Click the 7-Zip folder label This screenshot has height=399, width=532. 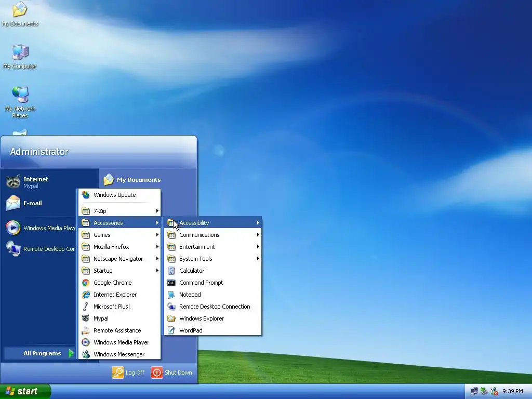(100, 211)
